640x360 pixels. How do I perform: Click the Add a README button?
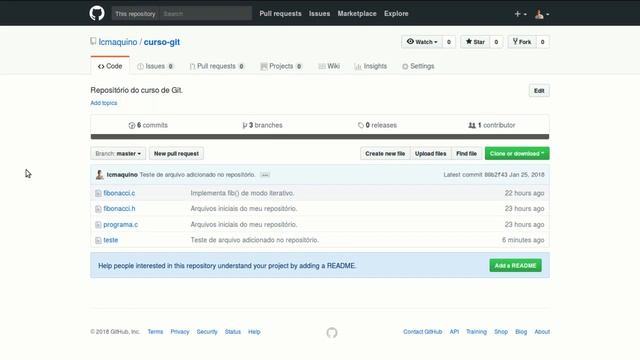pyautogui.click(x=515, y=266)
